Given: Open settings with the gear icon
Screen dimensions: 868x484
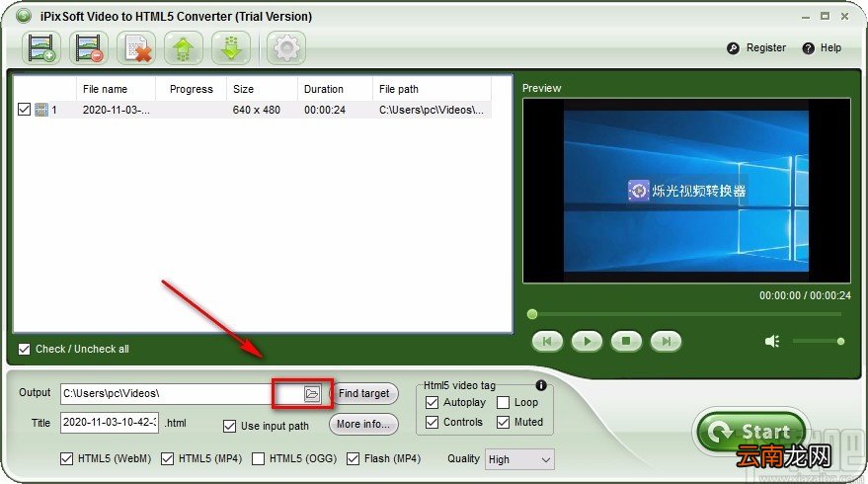Looking at the screenshot, I should [x=286, y=47].
